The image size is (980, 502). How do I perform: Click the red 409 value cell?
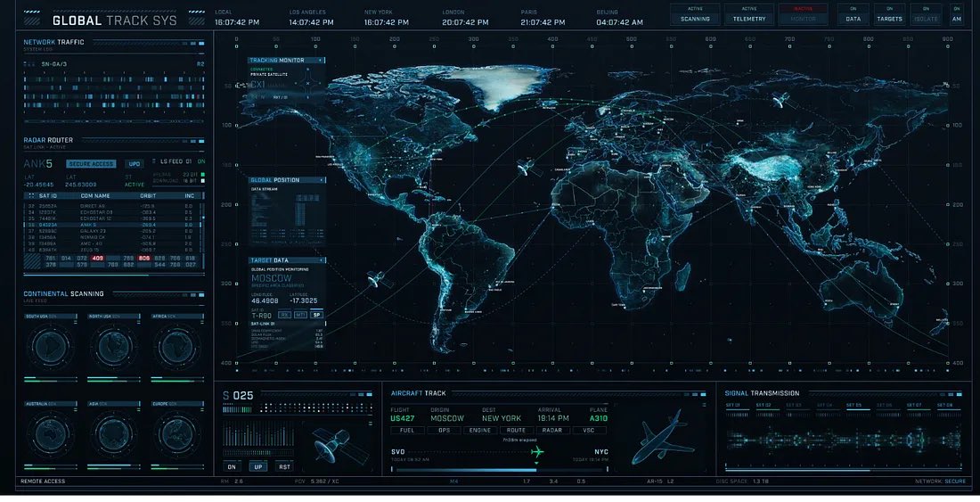tap(97, 259)
